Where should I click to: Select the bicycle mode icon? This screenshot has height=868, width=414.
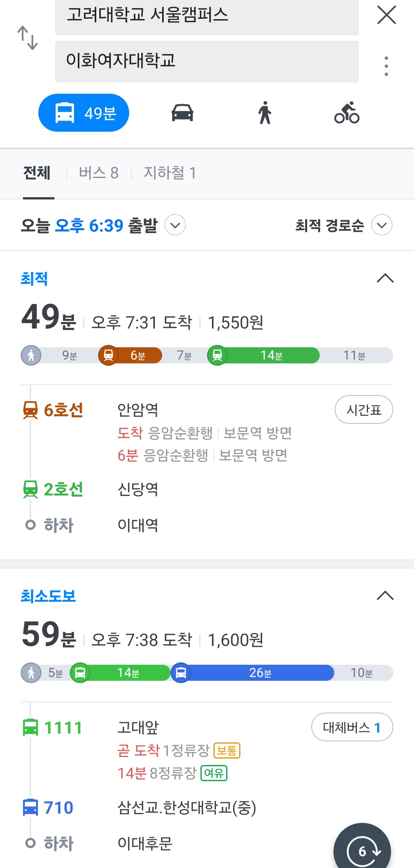pyautogui.click(x=347, y=113)
